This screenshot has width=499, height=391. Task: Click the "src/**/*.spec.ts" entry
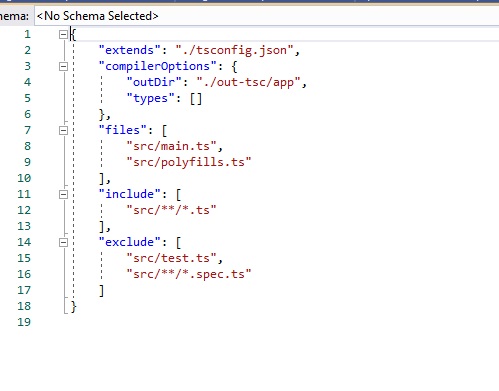coord(189,274)
